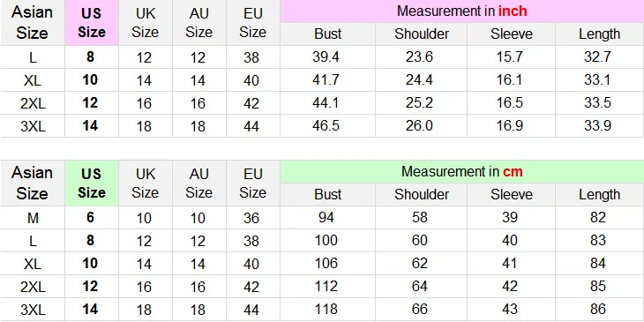Click the 58 shoulder value
The width and height of the screenshot is (644, 322).
[x=420, y=218]
